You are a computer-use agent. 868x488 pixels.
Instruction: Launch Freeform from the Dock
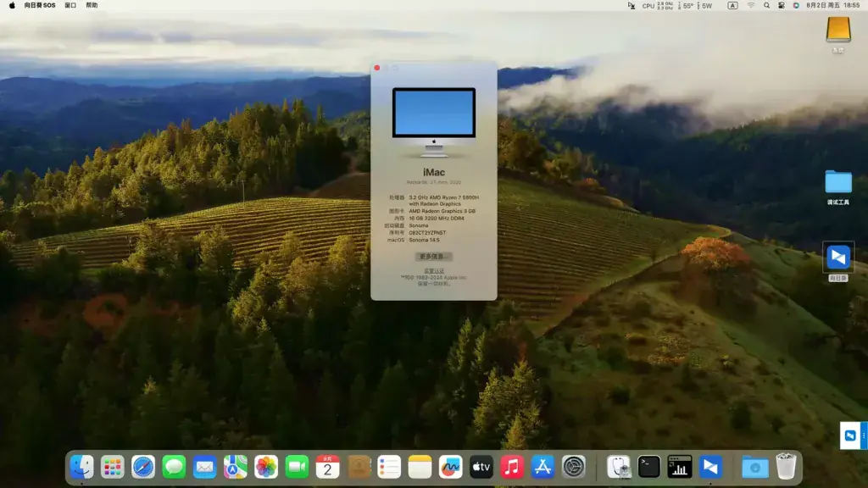[451, 467]
